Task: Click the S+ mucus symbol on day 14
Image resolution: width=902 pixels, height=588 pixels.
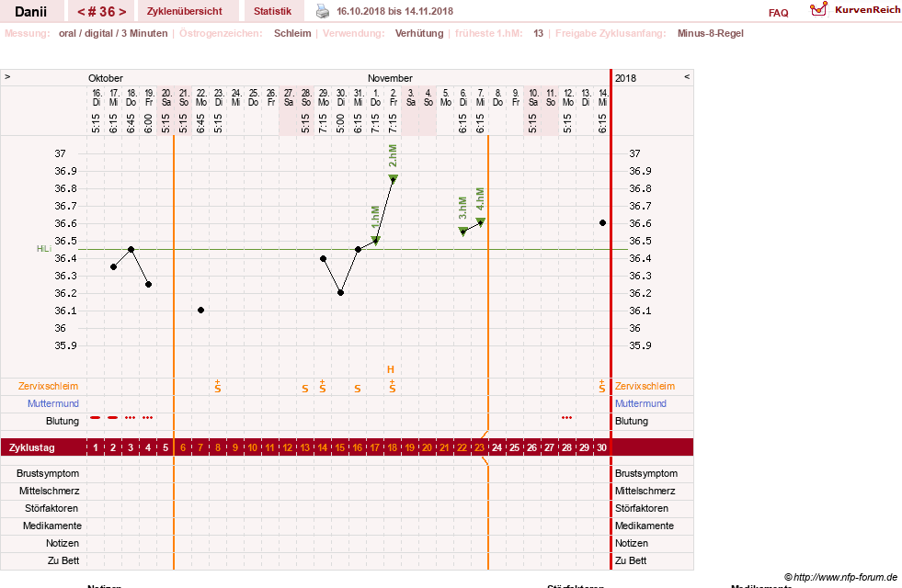Action: [322, 386]
